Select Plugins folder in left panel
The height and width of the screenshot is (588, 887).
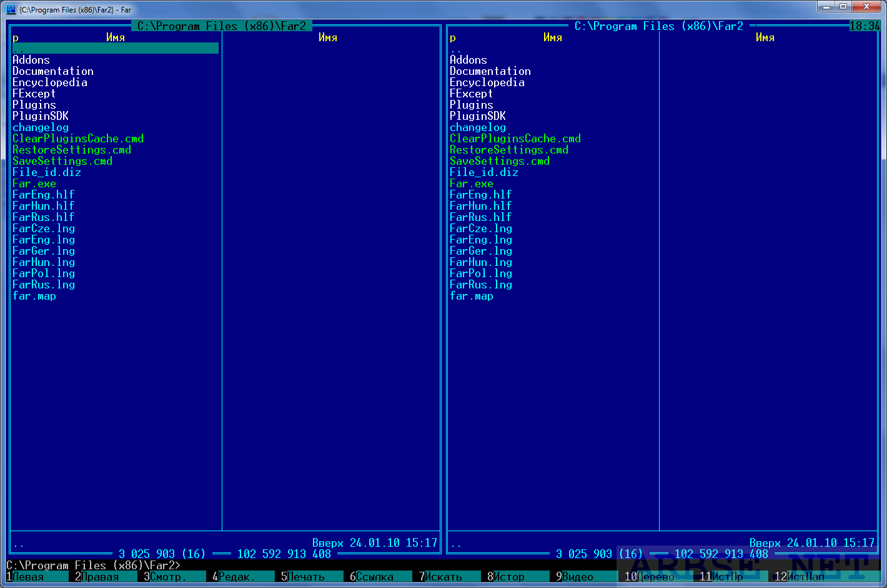pyautogui.click(x=34, y=105)
